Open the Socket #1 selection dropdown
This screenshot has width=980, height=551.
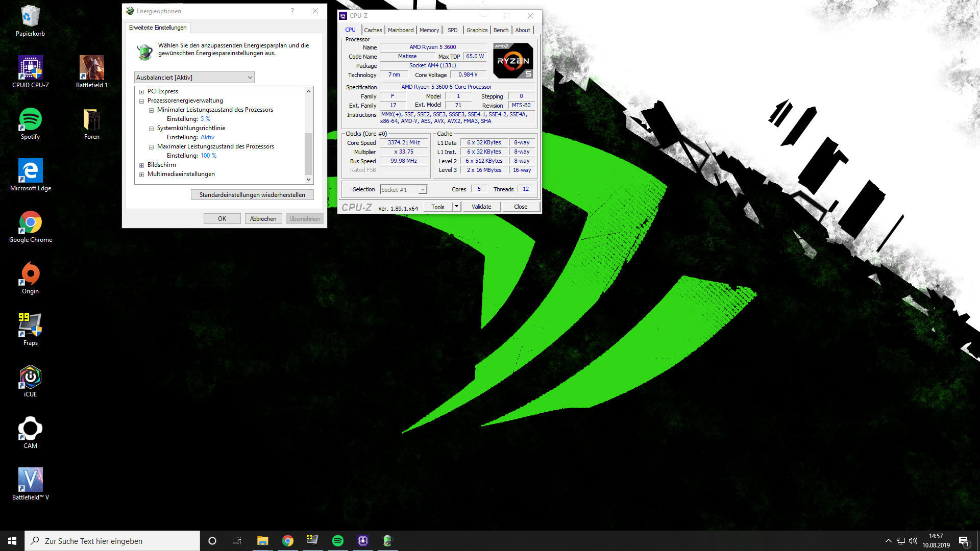pos(403,190)
